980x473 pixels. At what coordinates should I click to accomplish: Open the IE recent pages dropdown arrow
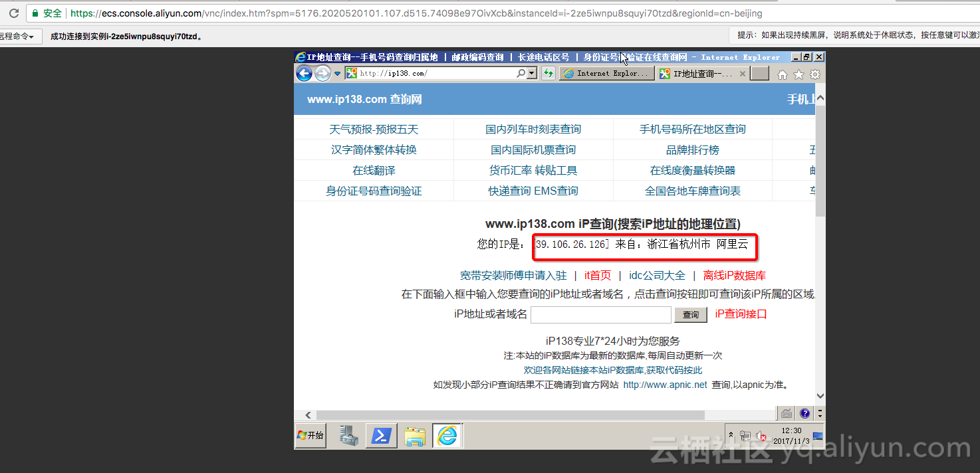[x=337, y=74]
